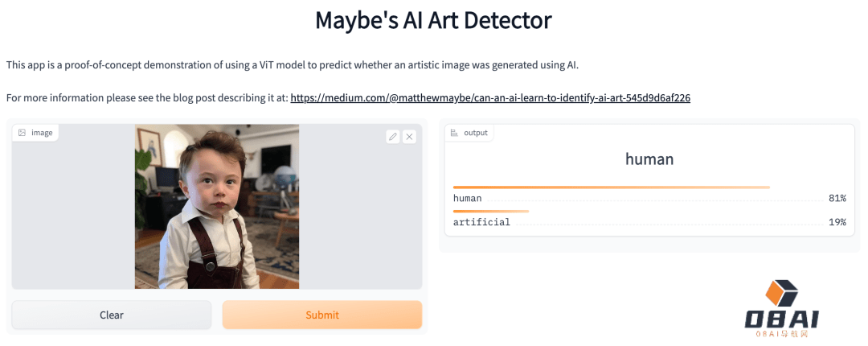Viewport: 868px width, 346px height.
Task: Click the chart icon beside the output label
Action: pyautogui.click(x=454, y=133)
